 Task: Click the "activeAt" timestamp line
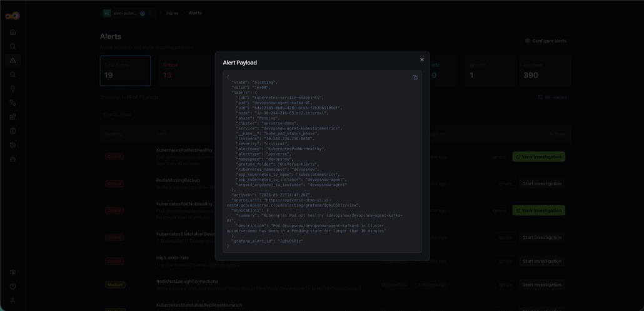click(271, 195)
